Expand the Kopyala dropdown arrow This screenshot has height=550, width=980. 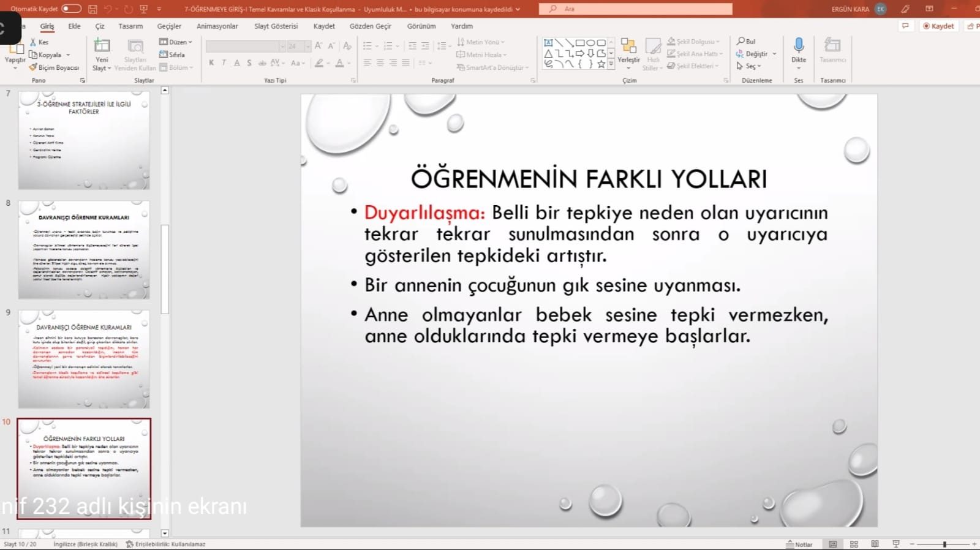click(x=68, y=55)
